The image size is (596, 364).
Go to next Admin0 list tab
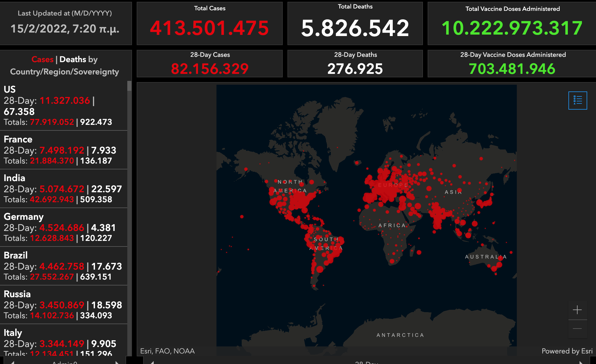coord(117,362)
